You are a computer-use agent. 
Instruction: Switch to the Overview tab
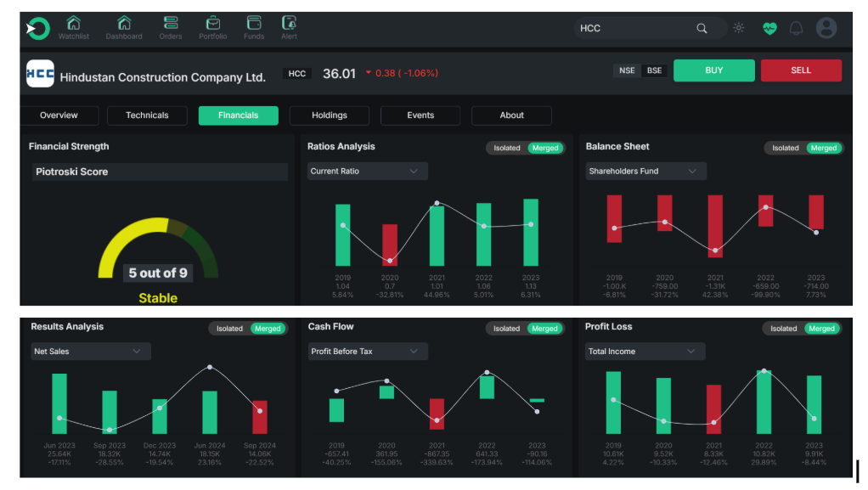pos(59,115)
